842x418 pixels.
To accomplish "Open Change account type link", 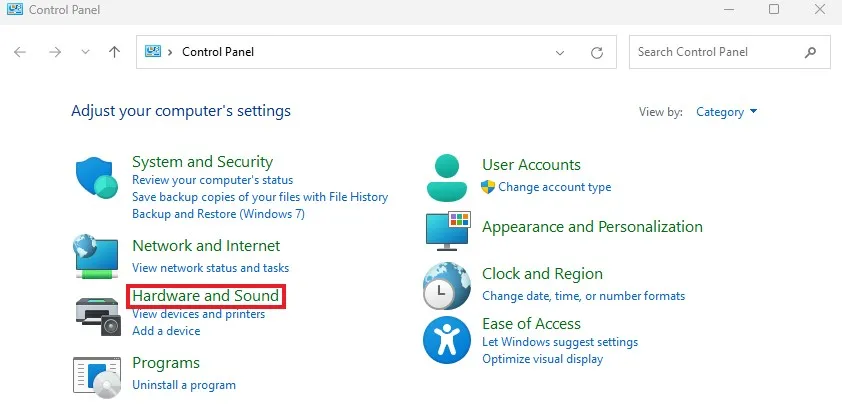I will [554, 187].
